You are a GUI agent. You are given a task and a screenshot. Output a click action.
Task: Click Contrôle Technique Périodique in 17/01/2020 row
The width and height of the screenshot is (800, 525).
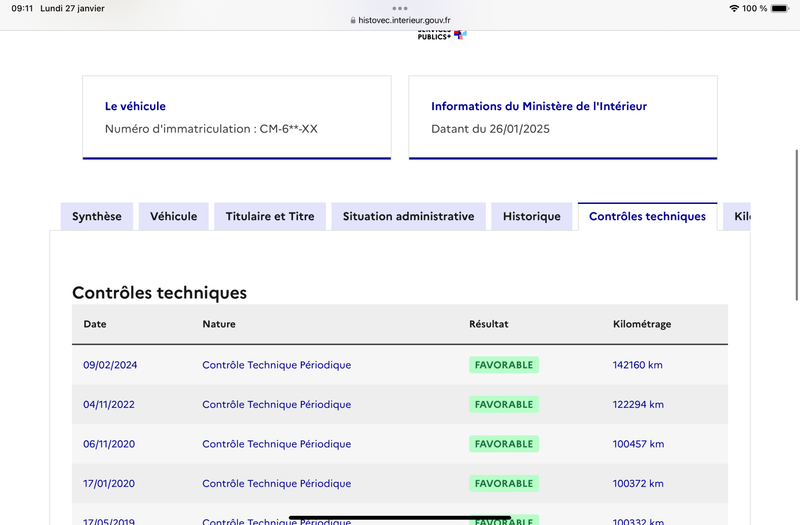tap(277, 484)
